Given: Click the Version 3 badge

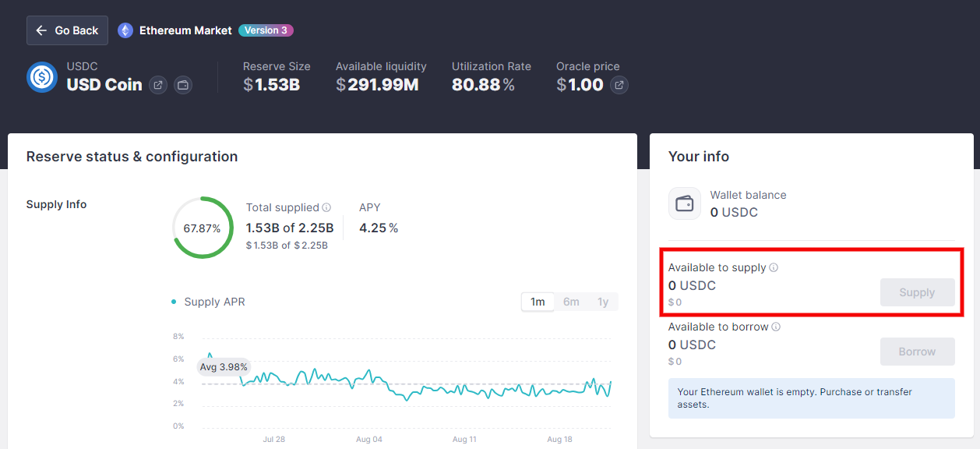Looking at the screenshot, I should click(266, 30).
